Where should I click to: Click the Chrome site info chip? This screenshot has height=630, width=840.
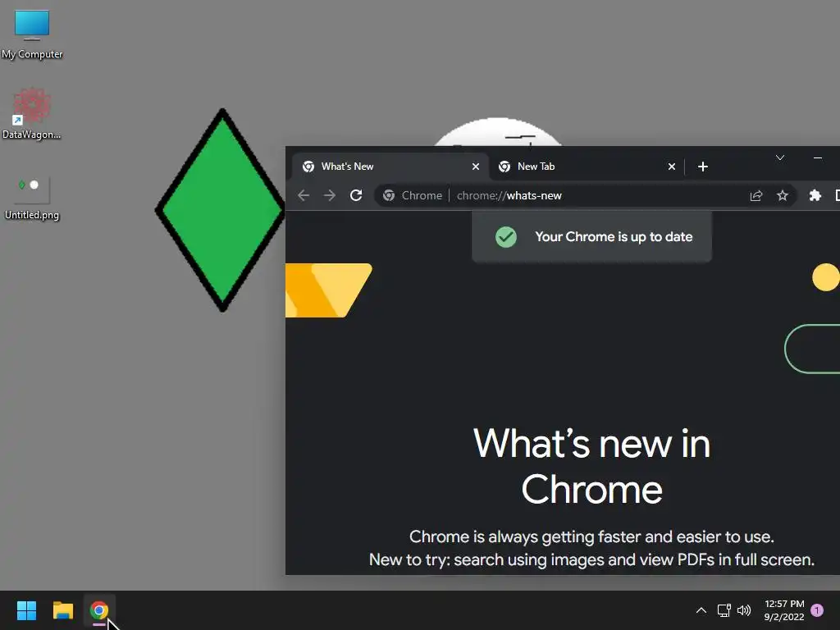(x=412, y=195)
